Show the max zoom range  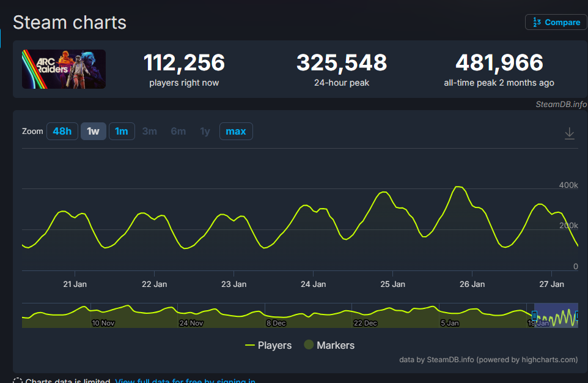click(235, 131)
